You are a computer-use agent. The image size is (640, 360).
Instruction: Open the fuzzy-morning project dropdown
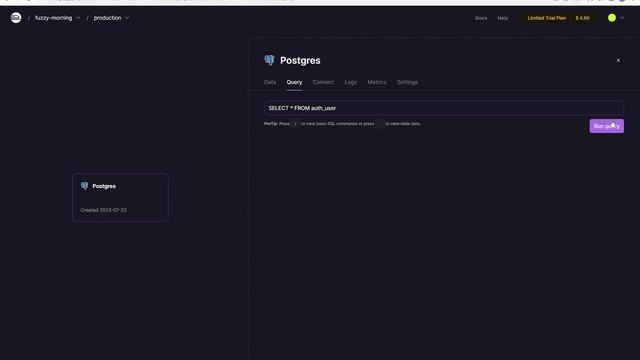[x=57, y=18]
